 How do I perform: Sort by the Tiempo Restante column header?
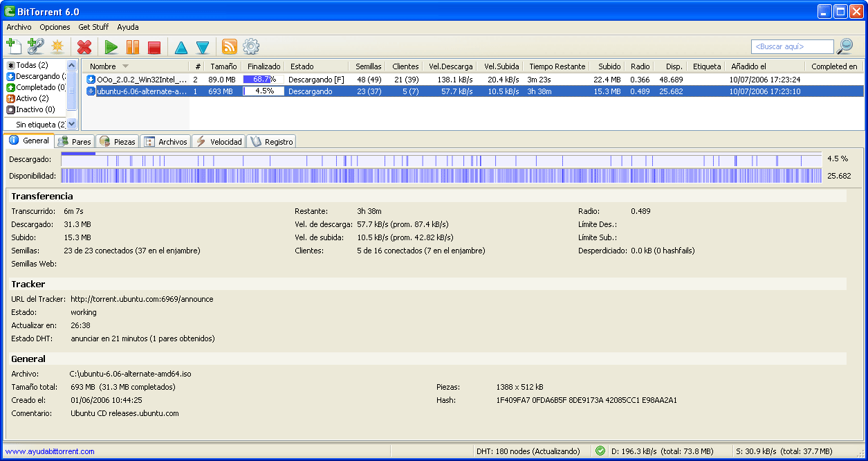(x=557, y=66)
